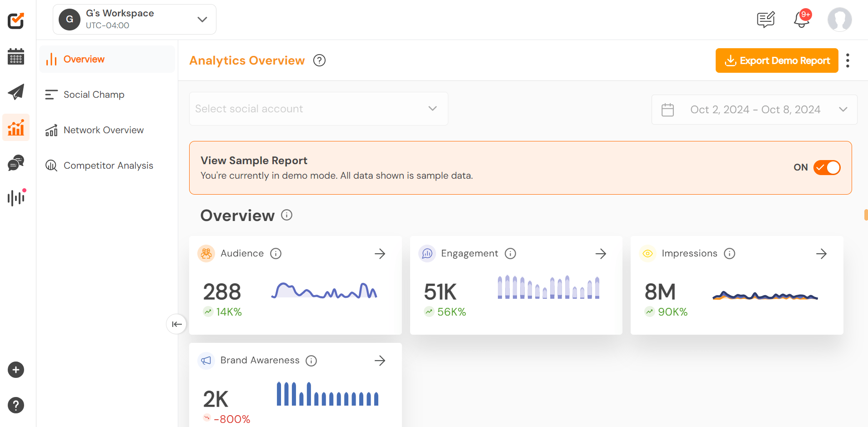
Task: Open the help question mark in rail
Action: (x=16, y=405)
